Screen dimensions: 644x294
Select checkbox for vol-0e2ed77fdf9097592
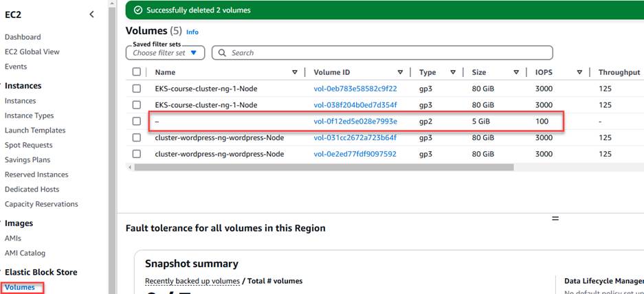[137, 154]
